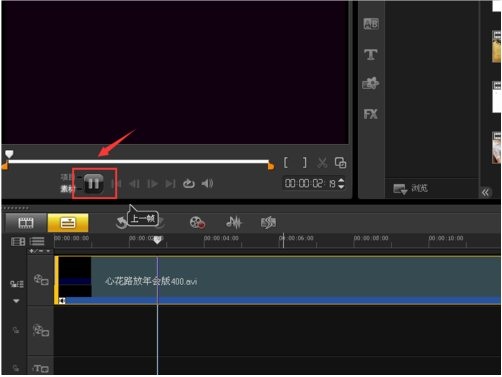The image size is (502, 377).
Task: Click the Browse button in library panel
Action: click(410, 189)
